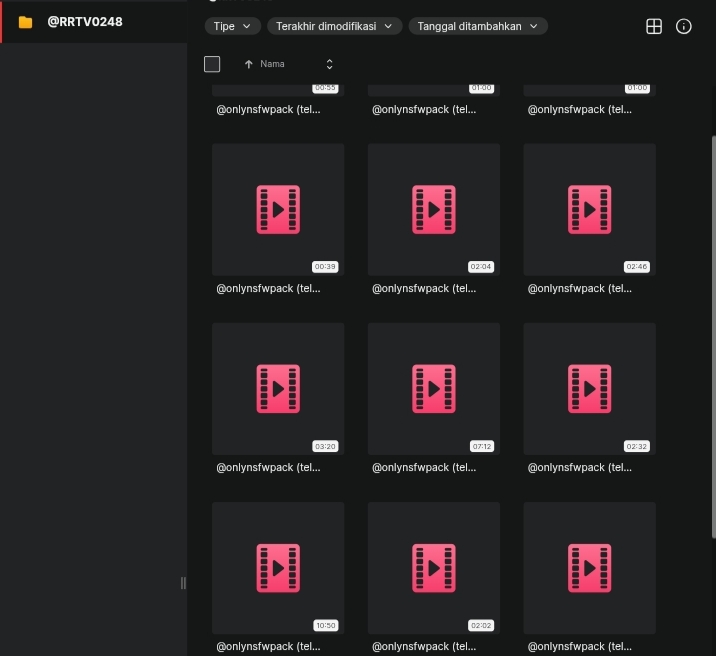Click the file name under the 03:20 video
This screenshot has width=716, height=656.
point(268,467)
